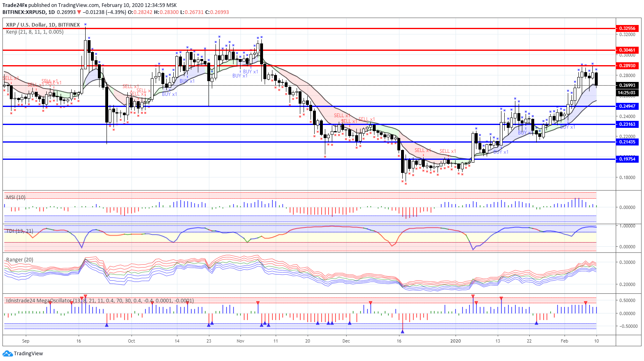
Task: Click the '22' January date axis label
Action: 529,341
